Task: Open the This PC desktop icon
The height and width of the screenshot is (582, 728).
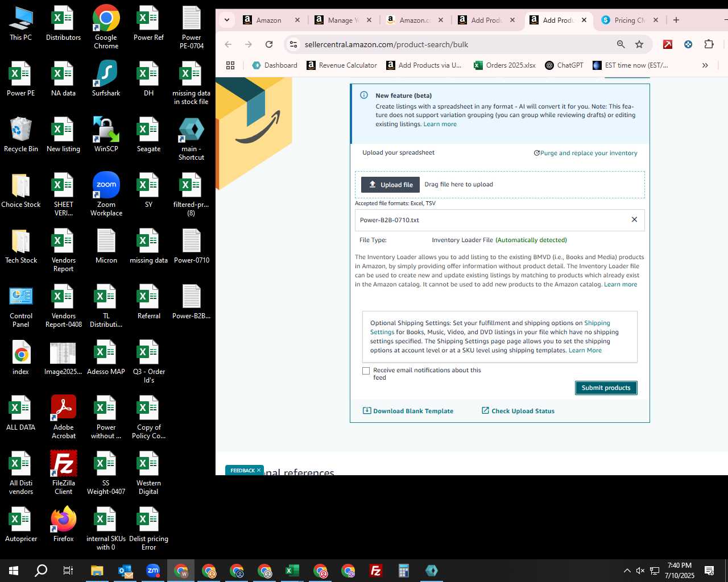Action: point(21,24)
